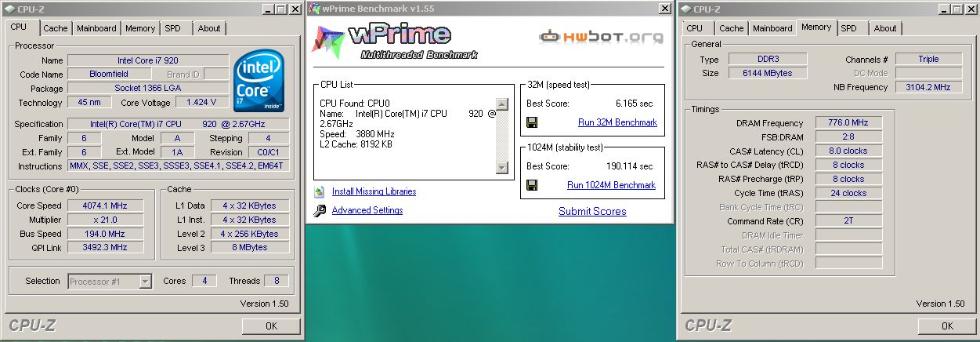Click the floppy save icon beside 32M benchmark
Image resolution: width=980 pixels, height=342 pixels.
[x=532, y=122]
